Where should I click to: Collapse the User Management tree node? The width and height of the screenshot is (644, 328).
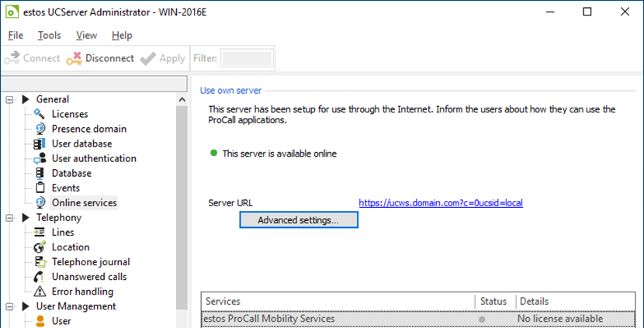point(10,306)
